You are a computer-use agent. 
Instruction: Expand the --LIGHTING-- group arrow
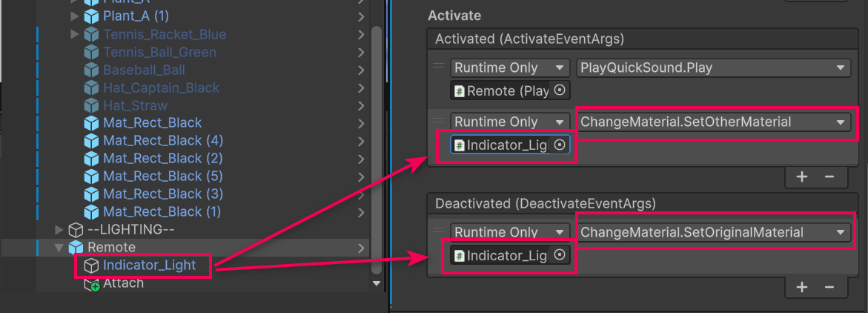[x=60, y=229]
